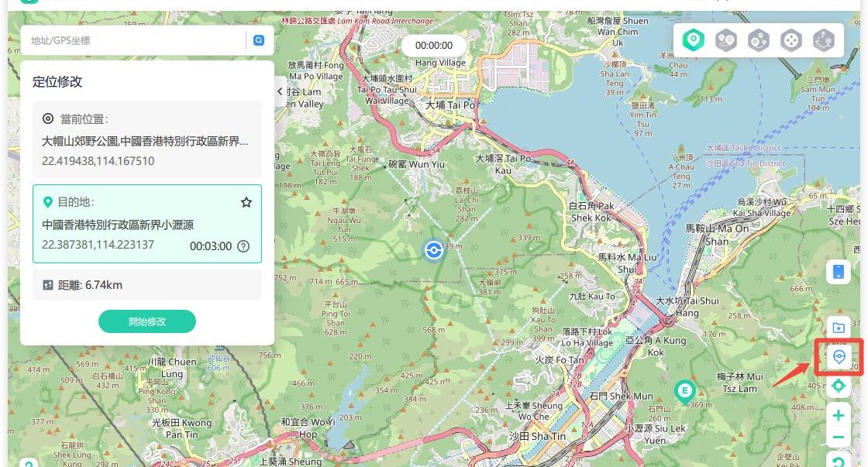This screenshot has height=467, width=868.
Task: Click the 00:00:00 timer pill
Action: [433, 46]
